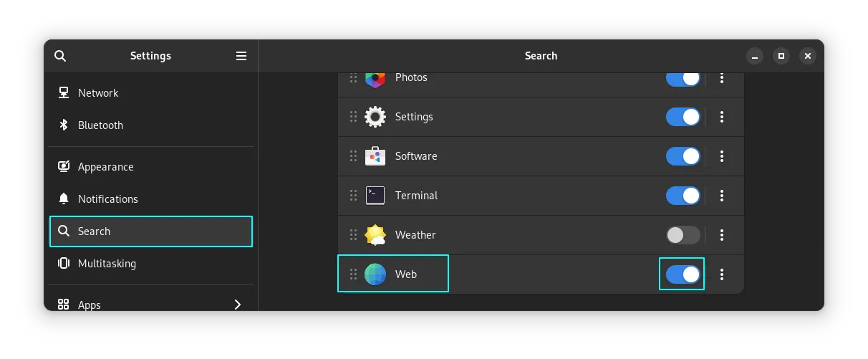Click the Weather app icon
Image resolution: width=868 pixels, height=359 pixels.
point(375,235)
